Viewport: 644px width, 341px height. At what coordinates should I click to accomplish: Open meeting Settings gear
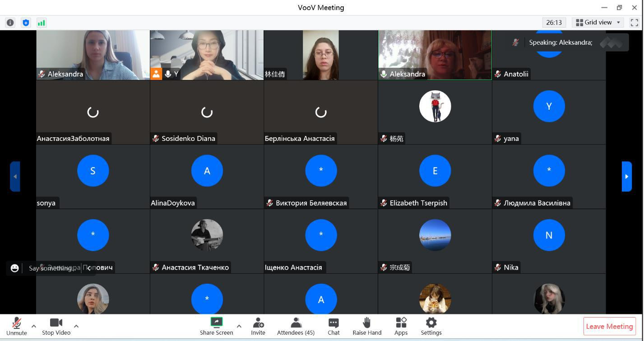coord(431,326)
